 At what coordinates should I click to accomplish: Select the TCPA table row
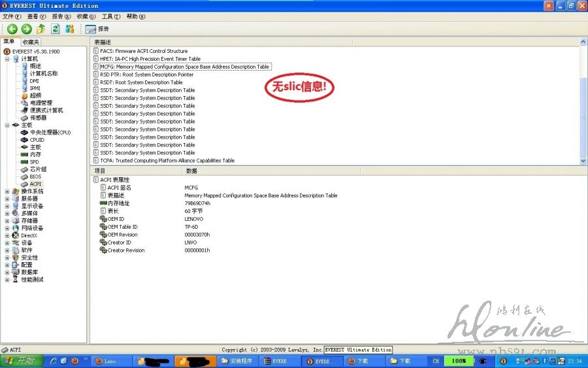[167, 160]
